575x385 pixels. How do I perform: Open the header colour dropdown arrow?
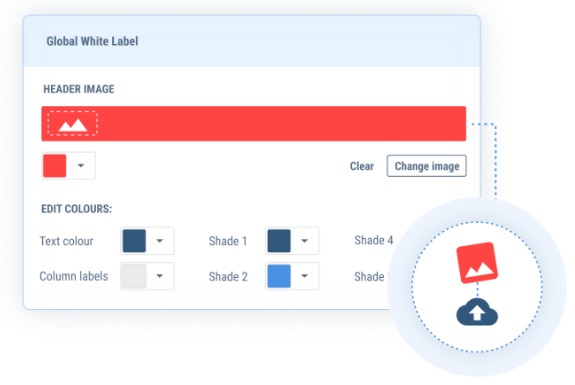(81, 166)
